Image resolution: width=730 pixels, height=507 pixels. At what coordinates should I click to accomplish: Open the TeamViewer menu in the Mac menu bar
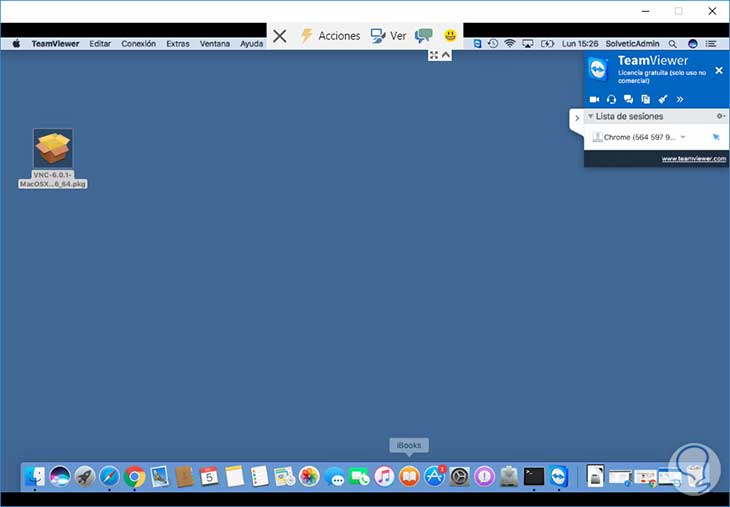pyautogui.click(x=55, y=44)
